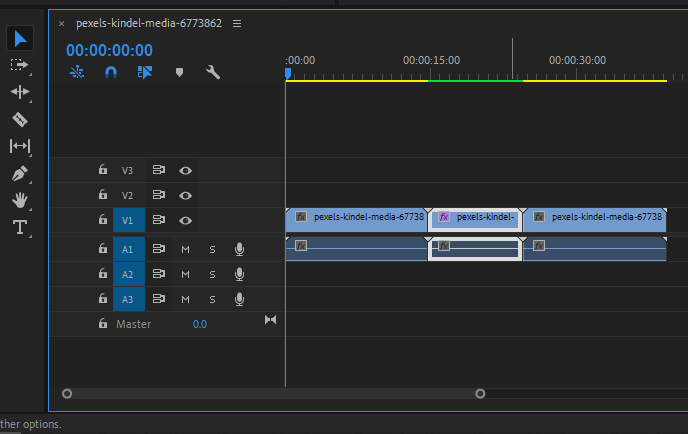Select the Selection tool arrow

pyautogui.click(x=20, y=39)
